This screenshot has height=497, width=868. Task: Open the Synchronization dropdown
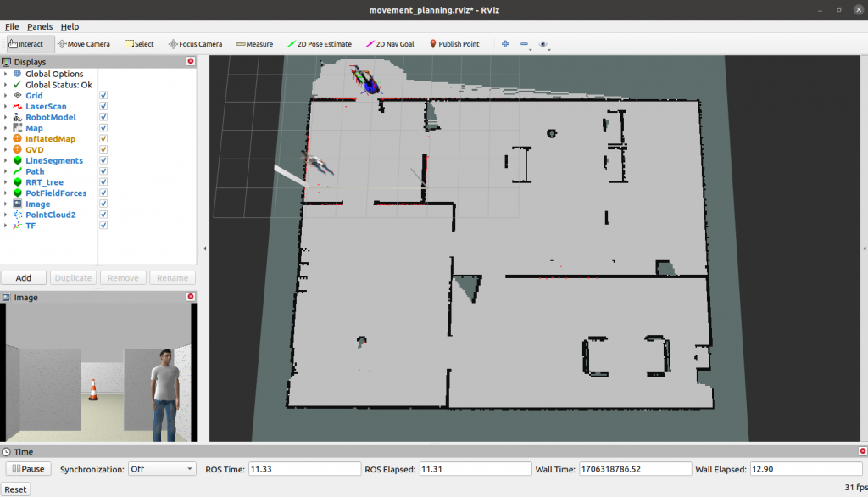pos(162,469)
